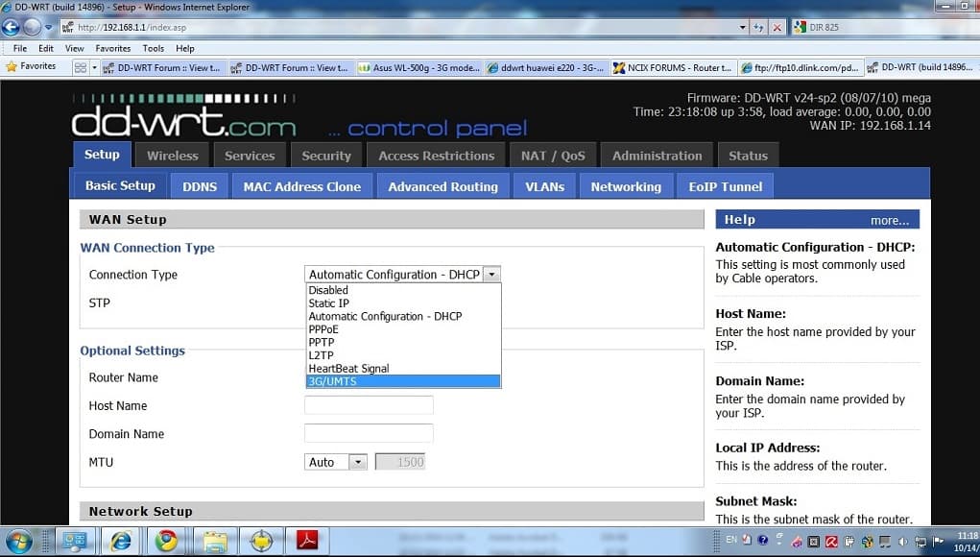Image resolution: width=980 pixels, height=557 pixels.
Task: Switch to the Wireless tab
Action: pos(173,156)
